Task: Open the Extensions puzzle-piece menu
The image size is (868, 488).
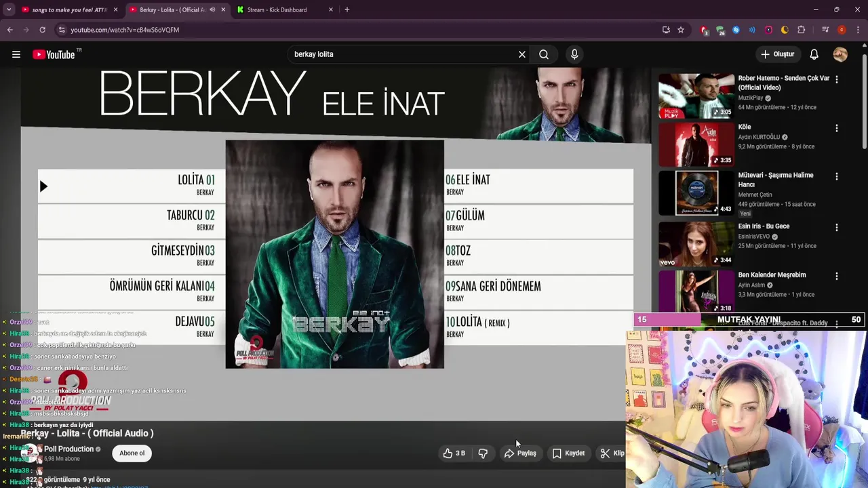Action: coord(802,30)
